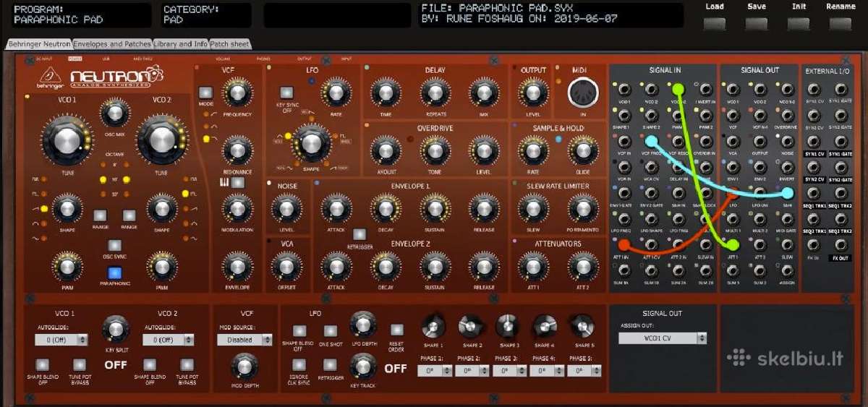
Task: Click the SEQ1 TRK1 external jack
Action: coord(814,193)
